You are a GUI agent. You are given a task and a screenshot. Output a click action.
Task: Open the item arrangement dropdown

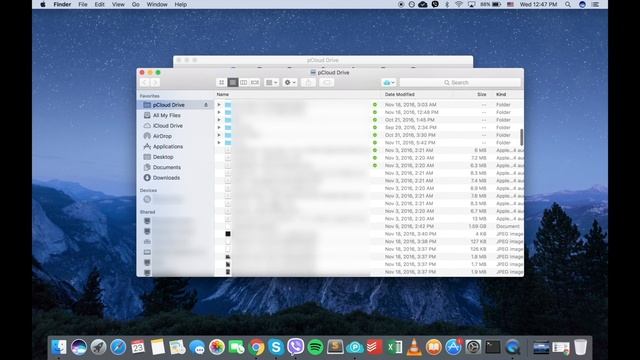pos(271,82)
